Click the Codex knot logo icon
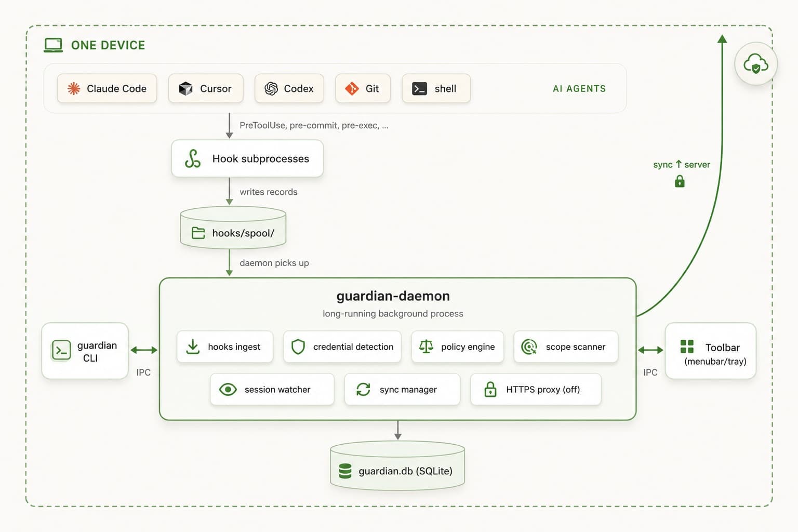The image size is (798, 532). [x=271, y=89]
